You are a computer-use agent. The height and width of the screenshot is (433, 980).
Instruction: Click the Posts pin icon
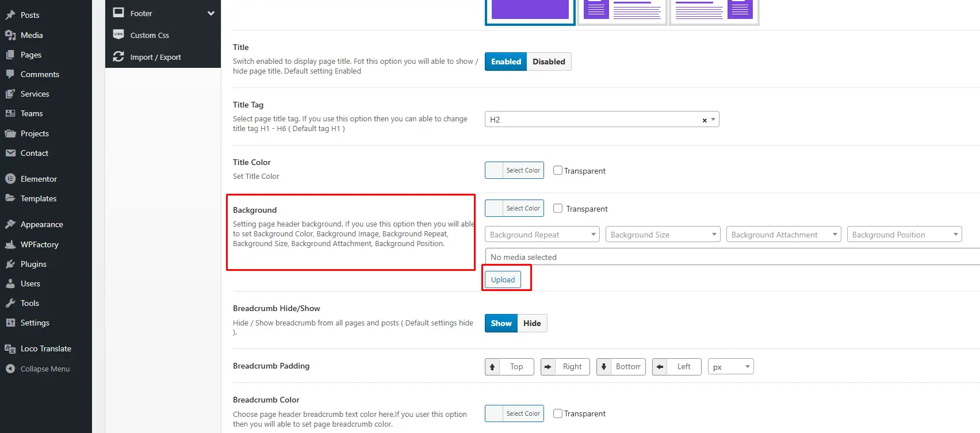coord(10,15)
